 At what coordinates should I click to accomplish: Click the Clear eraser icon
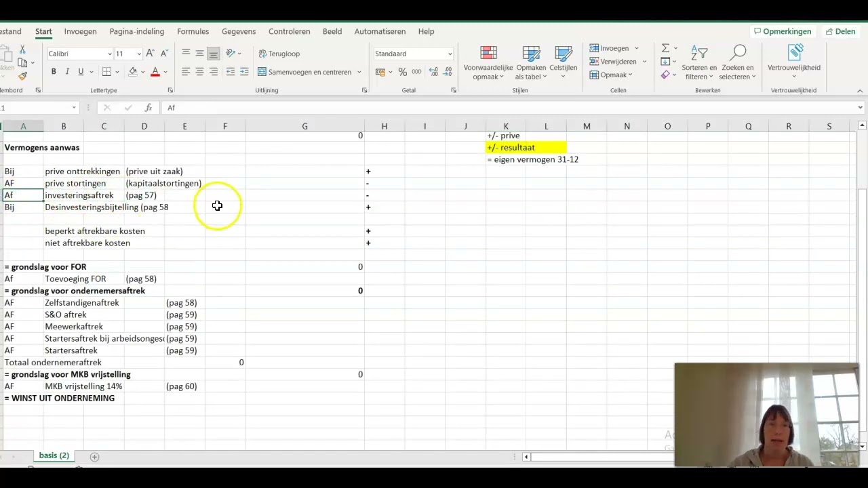[x=665, y=75]
